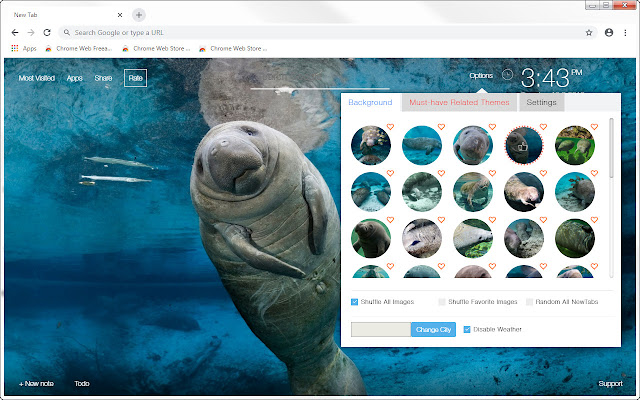This screenshot has height=400, width=640.
Task: Uncheck the Disable Weather checkbox
Action: click(467, 329)
